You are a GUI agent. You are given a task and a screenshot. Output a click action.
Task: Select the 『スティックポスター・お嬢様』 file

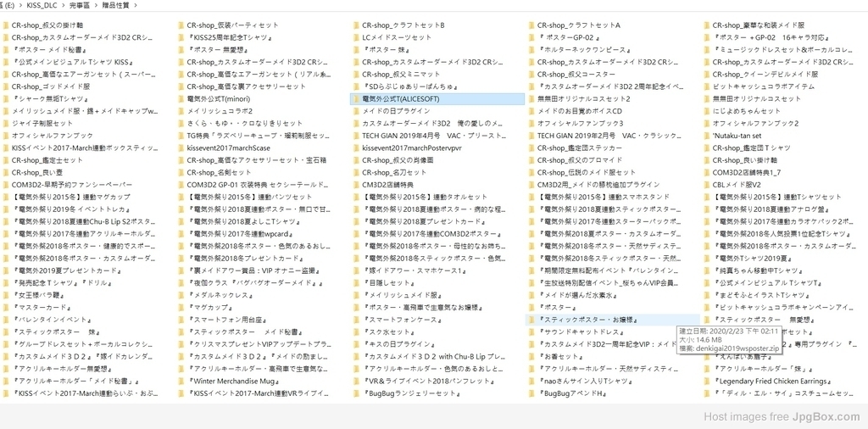[612, 320]
